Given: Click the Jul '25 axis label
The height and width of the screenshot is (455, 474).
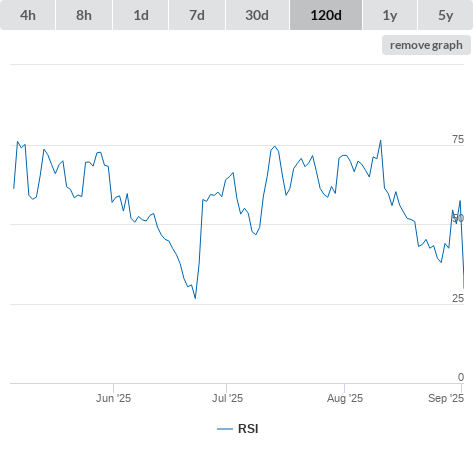Looking at the screenshot, I should pyautogui.click(x=227, y=398).
